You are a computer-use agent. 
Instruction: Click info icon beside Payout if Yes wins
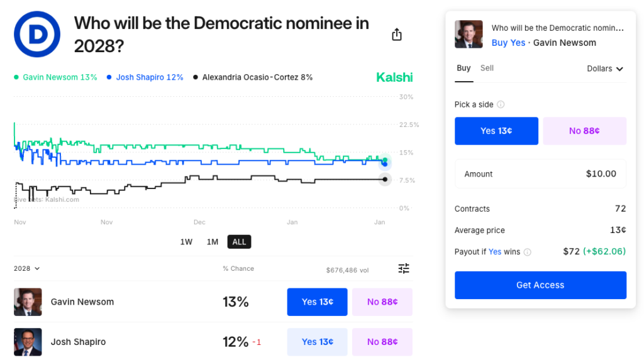(527, 252)
